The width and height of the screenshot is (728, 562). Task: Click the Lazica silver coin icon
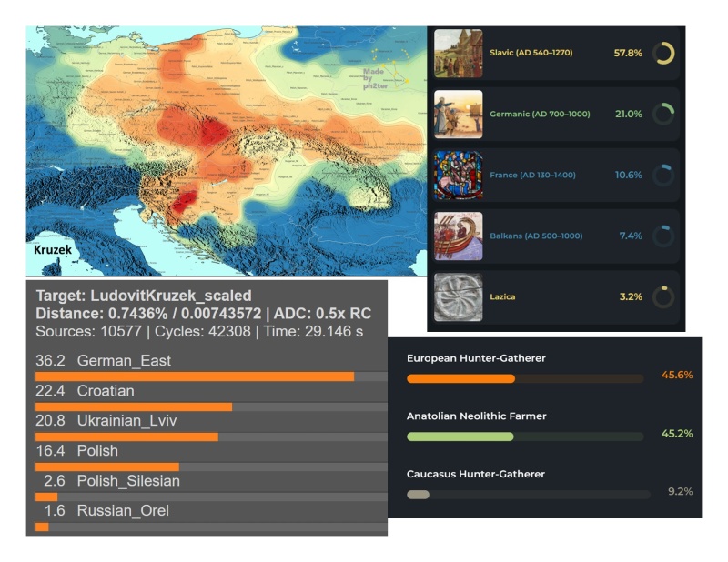pyautogui.click(x=458, y=296)
